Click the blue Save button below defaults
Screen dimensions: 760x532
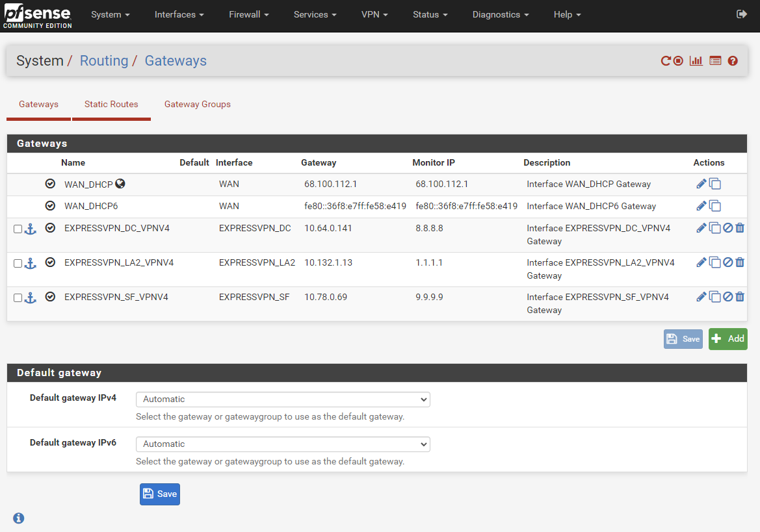(160, 494)
